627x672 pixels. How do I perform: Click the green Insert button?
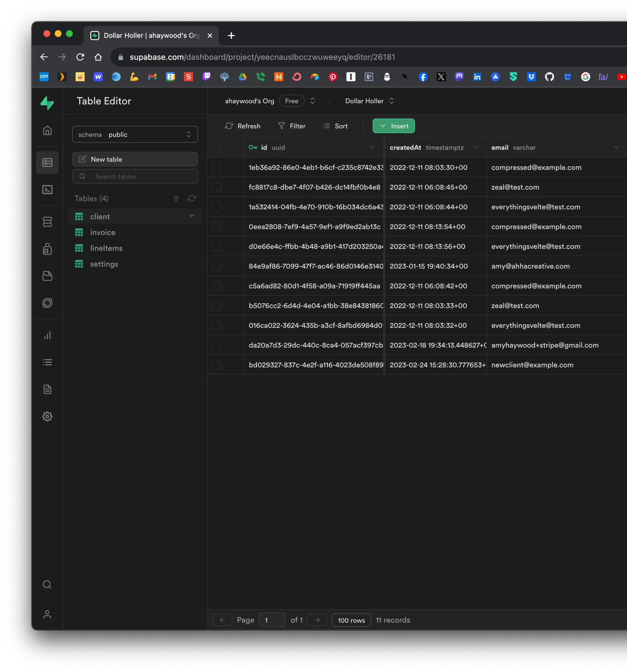click(x=394, y=126)
